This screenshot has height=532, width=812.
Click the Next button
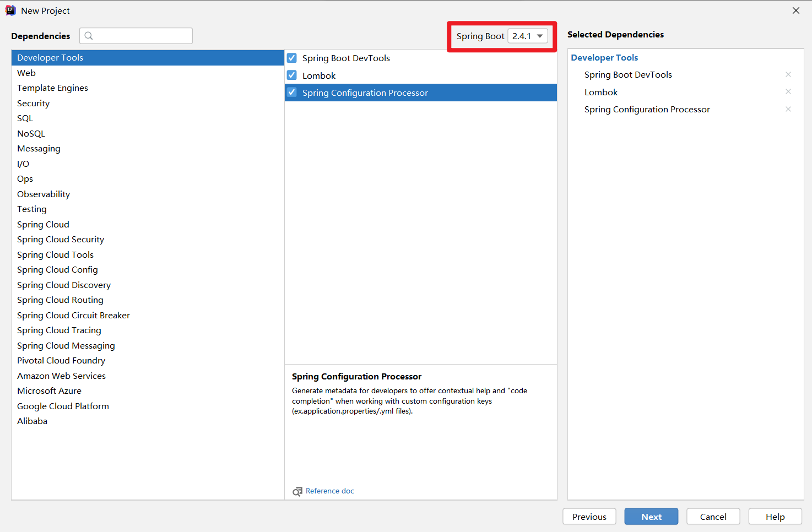(651, 517)
